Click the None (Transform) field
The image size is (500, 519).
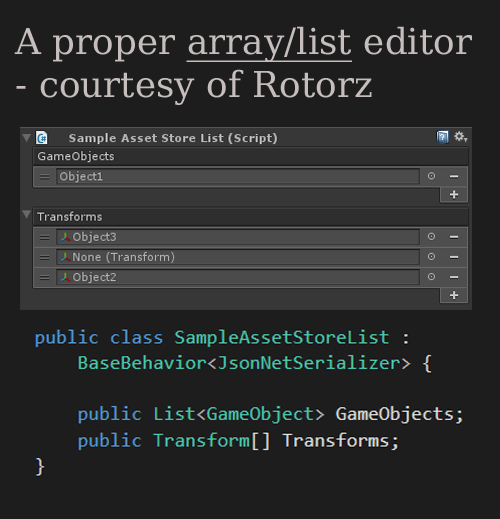[x=238, y=257]
